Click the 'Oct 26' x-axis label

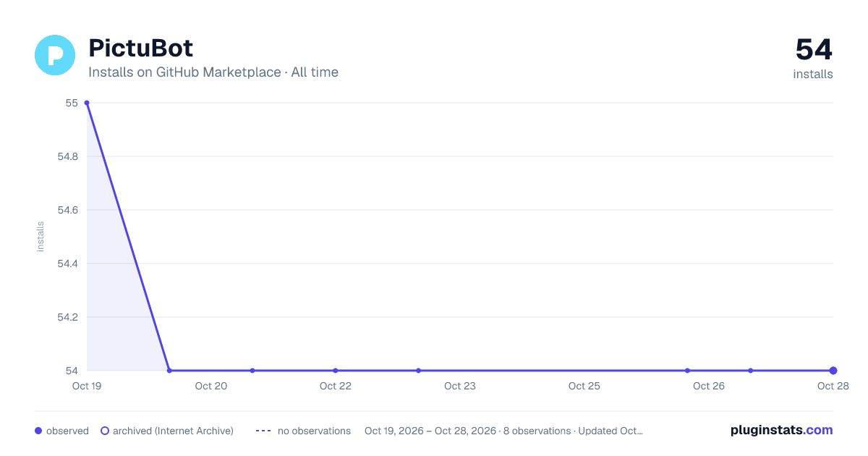[709, 386]
